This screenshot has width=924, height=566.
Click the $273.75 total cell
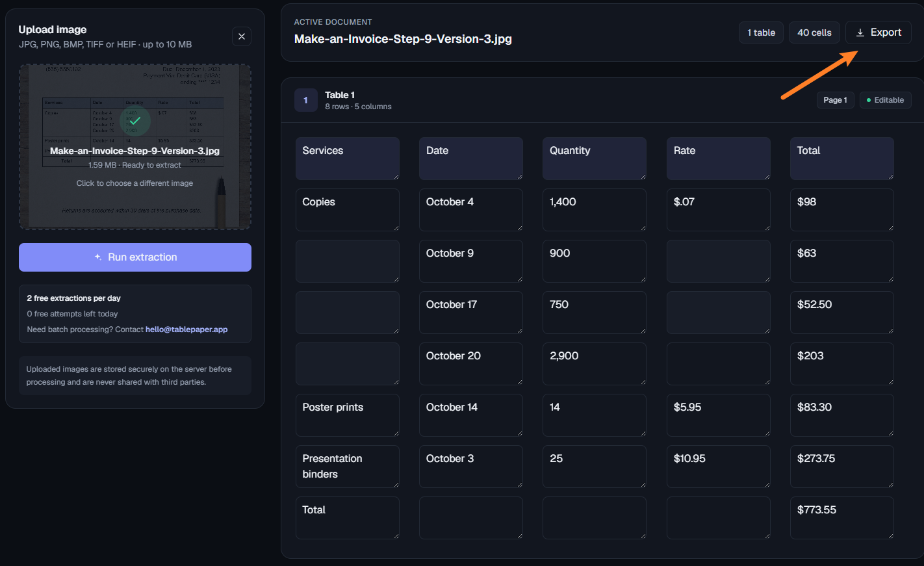(842, 467)
